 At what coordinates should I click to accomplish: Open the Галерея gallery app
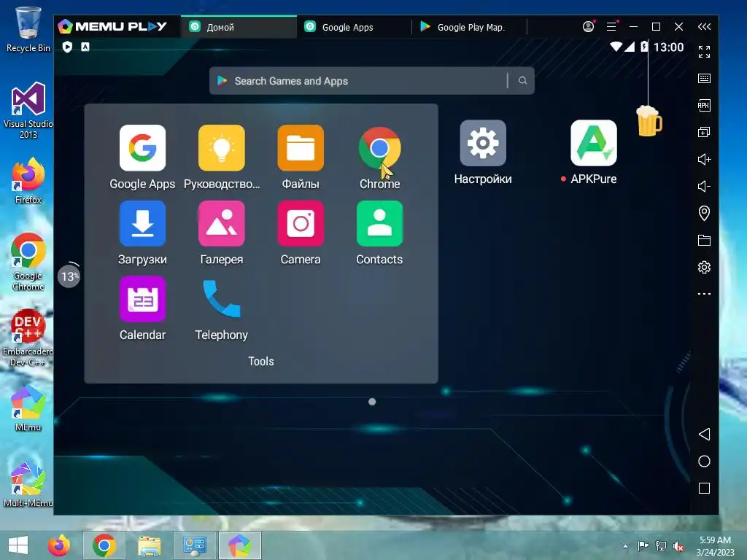(222, 223)
